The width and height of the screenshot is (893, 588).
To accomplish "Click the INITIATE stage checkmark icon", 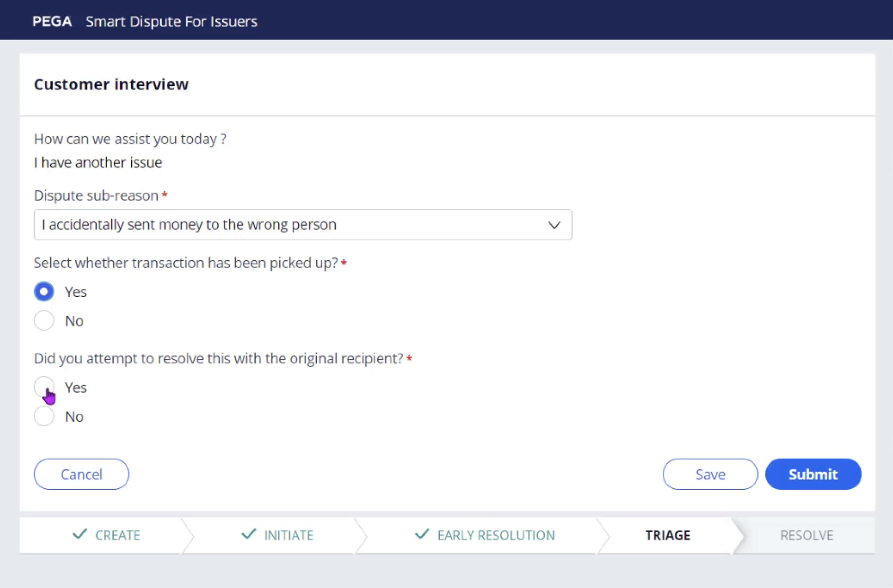I will pyautogui.click(x=248, y=534).
